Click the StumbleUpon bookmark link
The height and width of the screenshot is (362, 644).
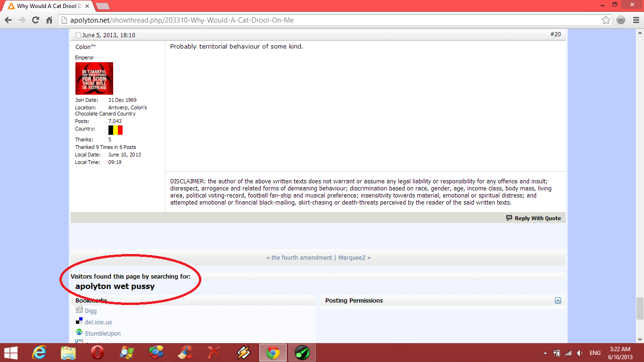click(x=102, y=334)
